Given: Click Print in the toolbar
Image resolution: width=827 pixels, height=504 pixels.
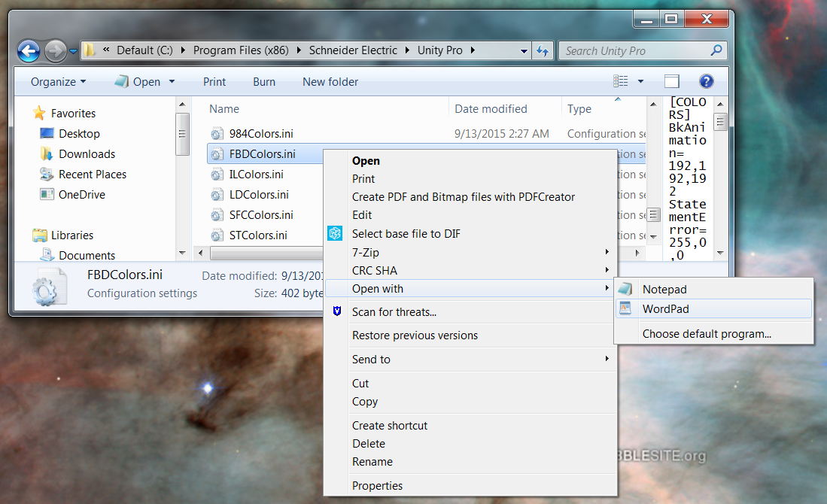Looking at the screenshot, I should (x=214, y=82).
